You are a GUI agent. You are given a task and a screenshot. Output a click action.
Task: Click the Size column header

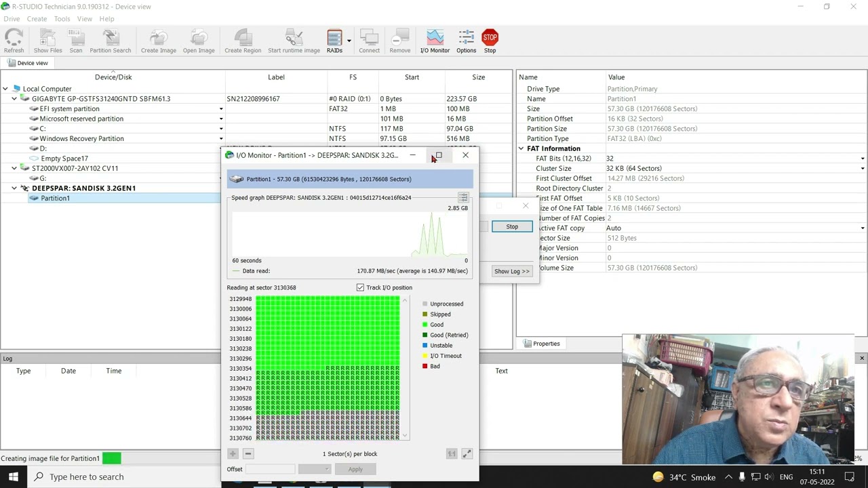click(479, 77)
